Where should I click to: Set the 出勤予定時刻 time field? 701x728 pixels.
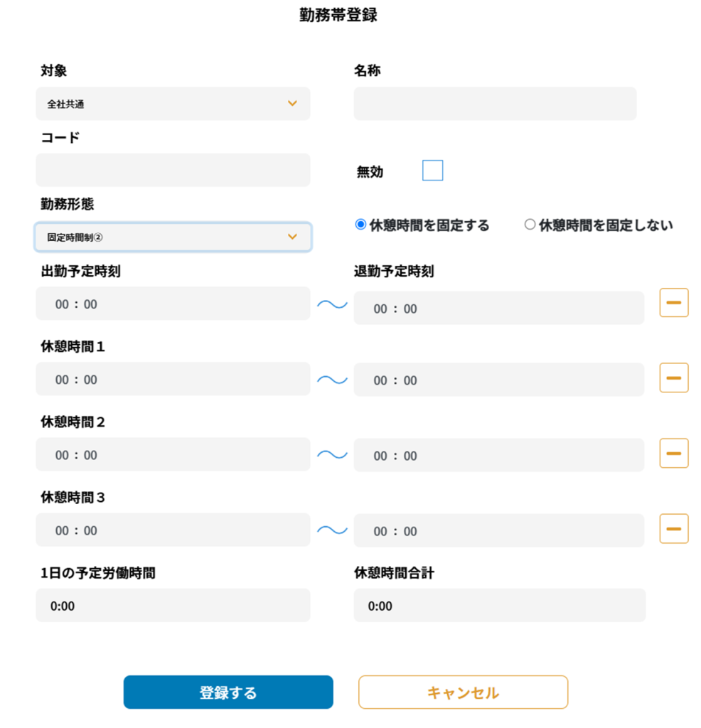click(173, 304)
